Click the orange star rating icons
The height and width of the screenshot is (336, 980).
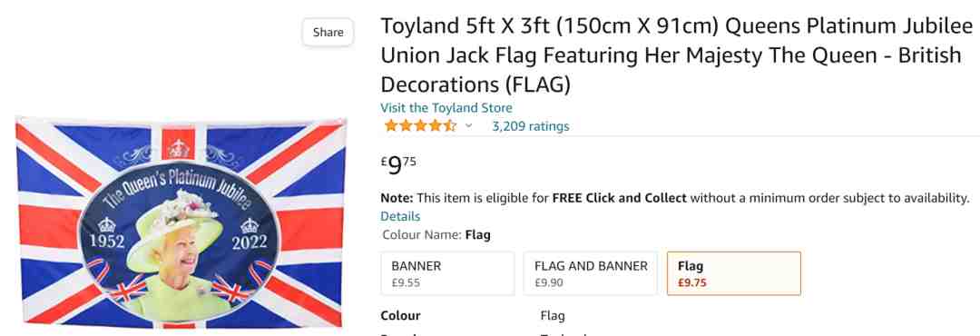click(421, 125)
